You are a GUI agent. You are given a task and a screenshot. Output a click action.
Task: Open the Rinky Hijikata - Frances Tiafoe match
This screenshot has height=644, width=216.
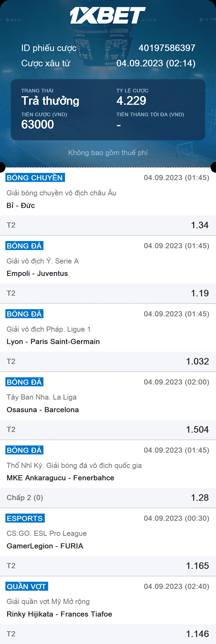(59, 614)
